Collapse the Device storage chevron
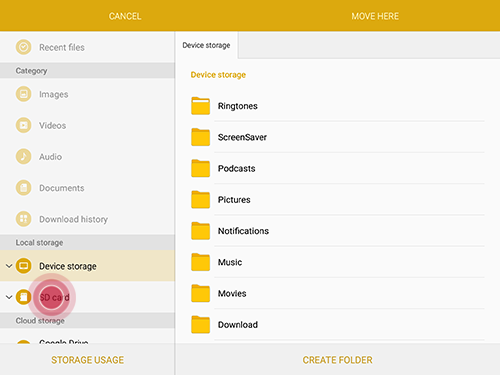 (9, 266)
